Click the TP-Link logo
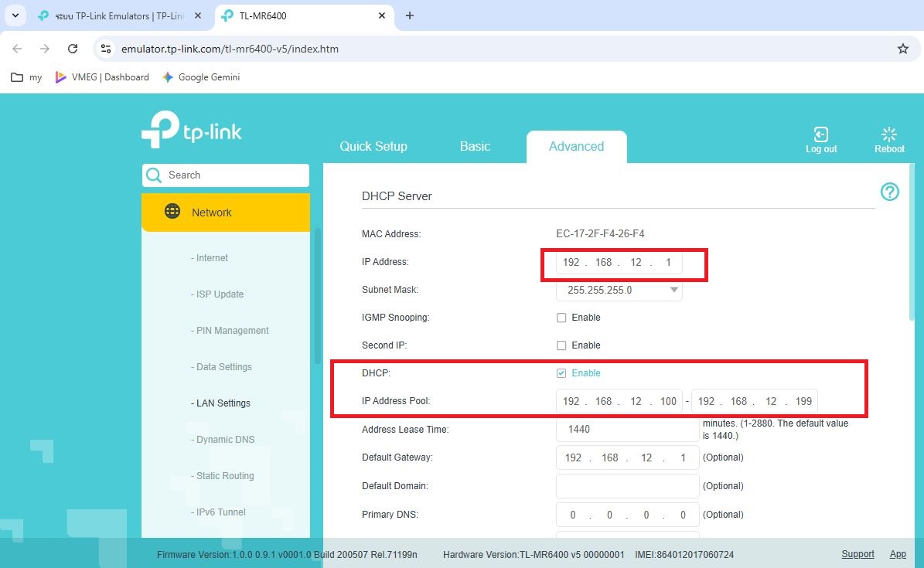This screenshot has width=924, height=568. (x=192, y=130)
